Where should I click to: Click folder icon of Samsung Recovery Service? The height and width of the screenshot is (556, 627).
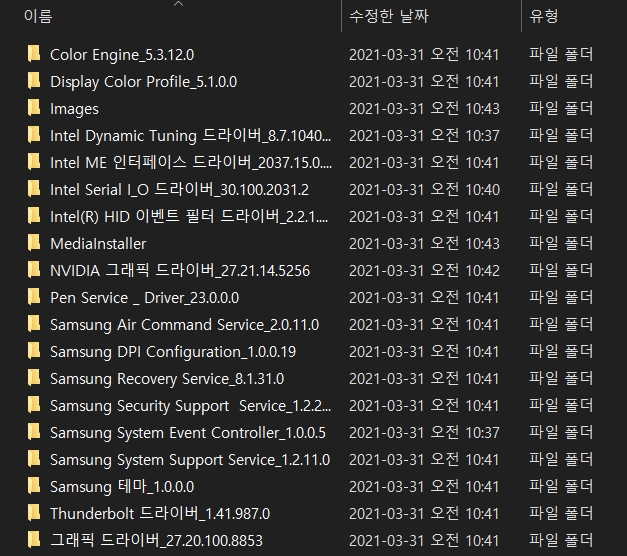34,378
